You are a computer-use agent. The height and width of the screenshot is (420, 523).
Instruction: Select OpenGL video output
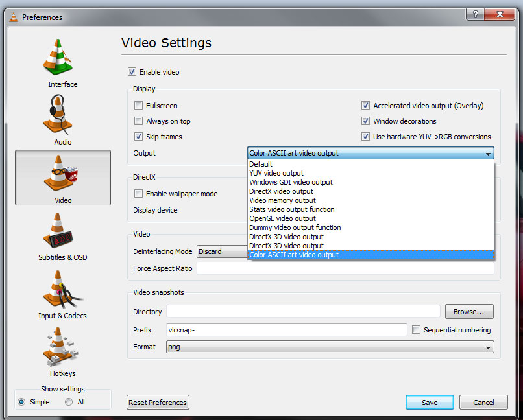coord(371,218)
